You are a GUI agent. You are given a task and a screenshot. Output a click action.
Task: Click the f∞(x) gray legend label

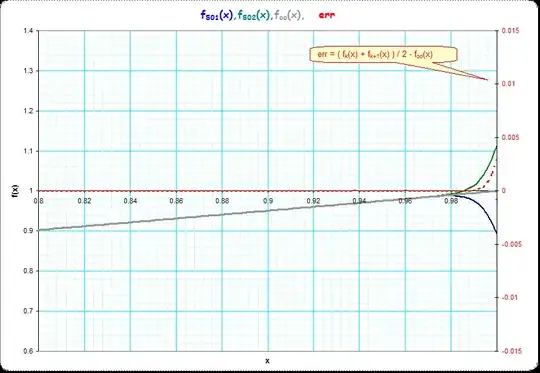[289, 15]
